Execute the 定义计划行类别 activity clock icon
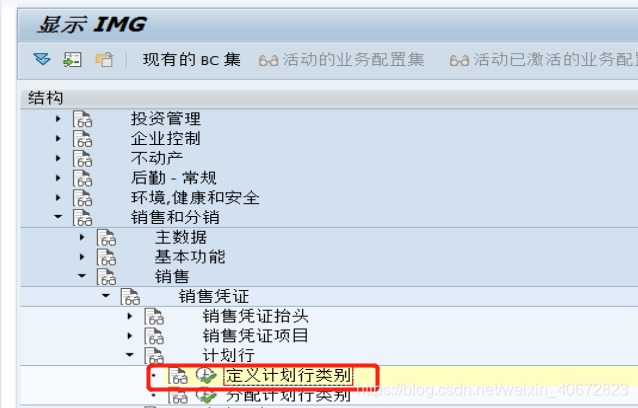 [206, 375]
